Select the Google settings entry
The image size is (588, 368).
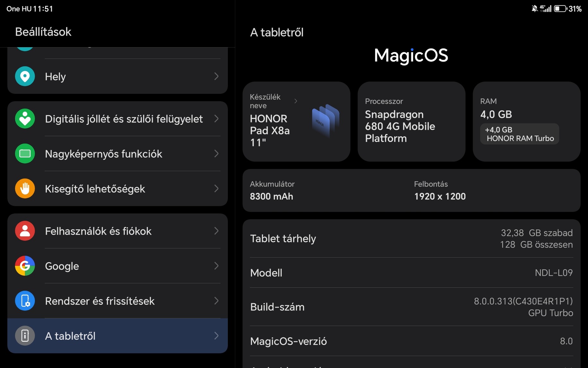117,266
